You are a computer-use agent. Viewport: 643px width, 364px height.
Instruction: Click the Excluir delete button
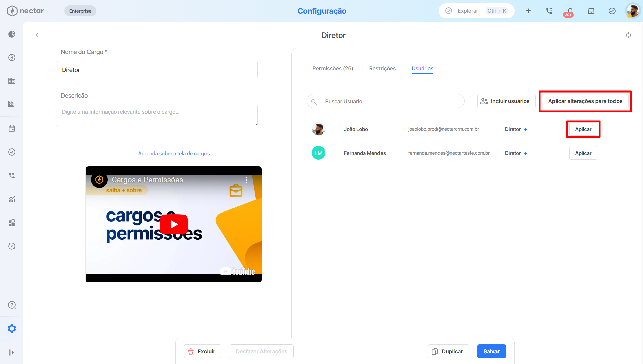click(x=202, y=351)
